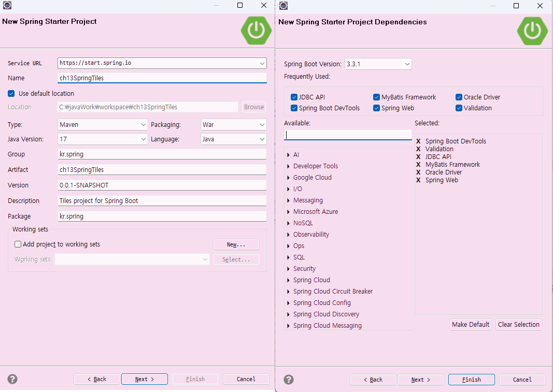Screen dimensions: 553x392
Task: Remove Spring Web via its X
Action: pyautogui.click(x=418, y=180)
